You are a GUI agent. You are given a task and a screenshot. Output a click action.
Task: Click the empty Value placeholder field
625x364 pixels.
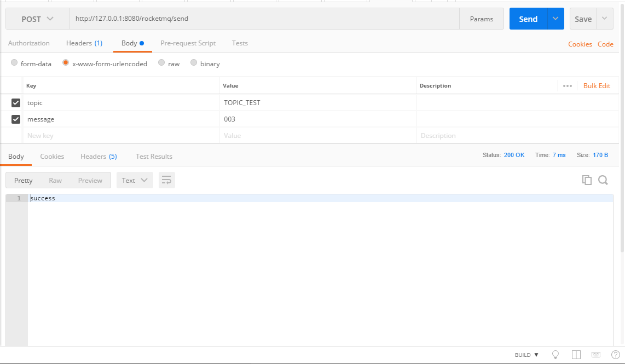pyautogui.click(x=317, y=136)
